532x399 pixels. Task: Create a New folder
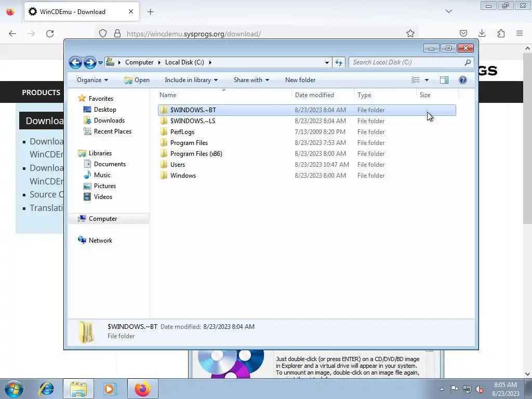300,80
